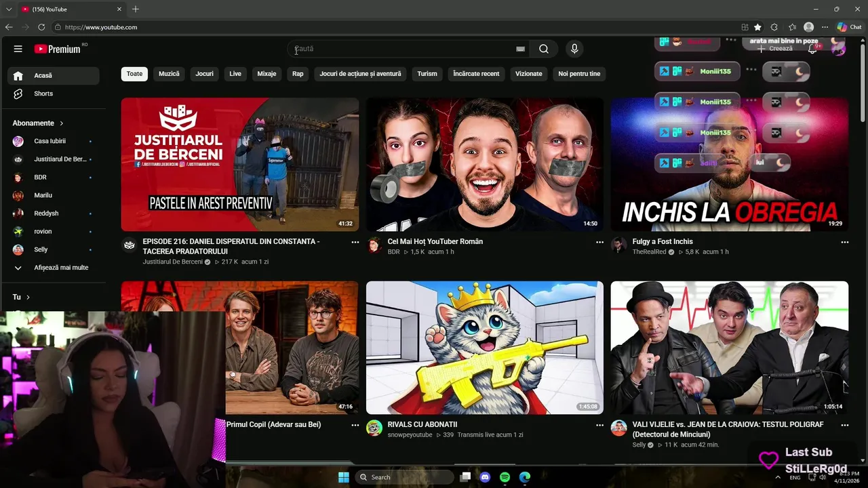Click the Microsoft Edge taskbar icon
868x488 pixels.
(524, 477)
